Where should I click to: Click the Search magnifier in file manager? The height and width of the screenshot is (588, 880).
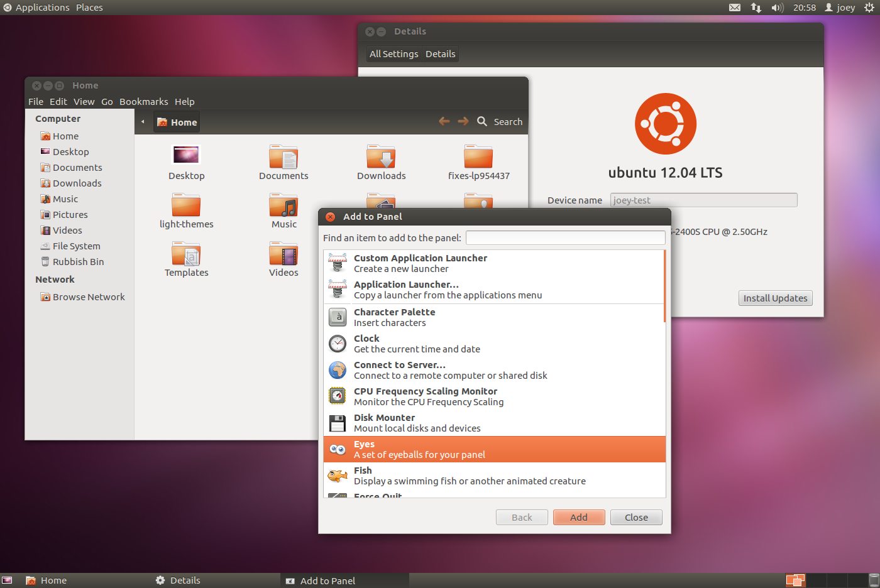(x=482, y=122)
